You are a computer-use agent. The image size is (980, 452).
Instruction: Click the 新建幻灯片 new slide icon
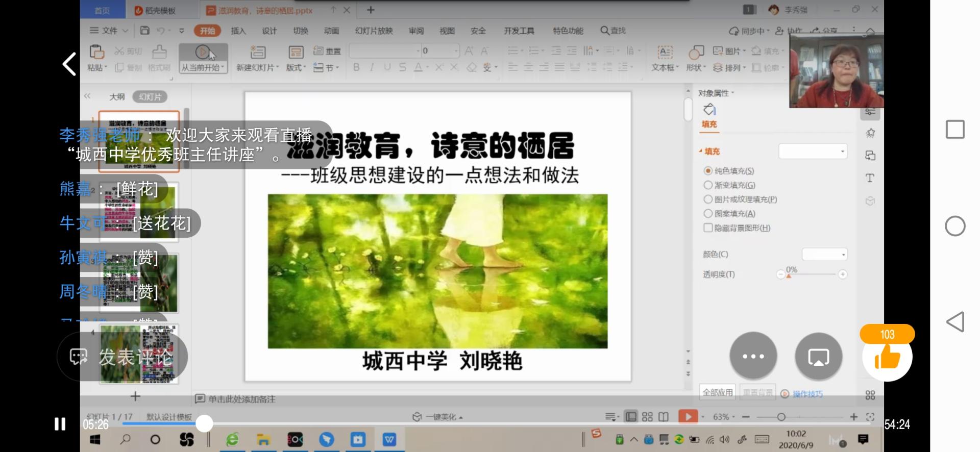(x=257, y=52)
